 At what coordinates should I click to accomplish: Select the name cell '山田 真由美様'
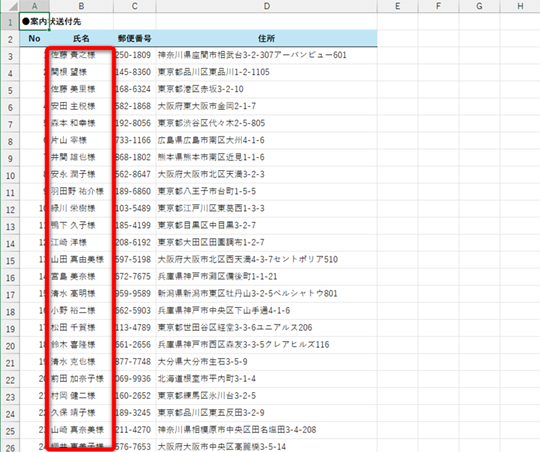coord(81,260)
